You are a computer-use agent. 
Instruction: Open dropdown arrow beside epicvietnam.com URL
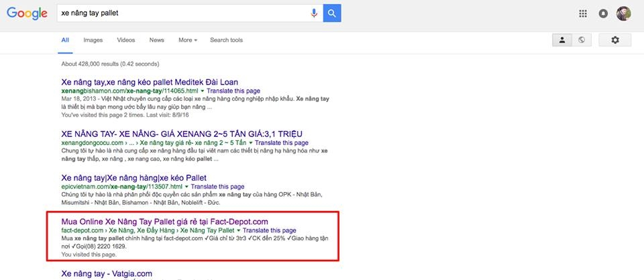click(186, 187)
